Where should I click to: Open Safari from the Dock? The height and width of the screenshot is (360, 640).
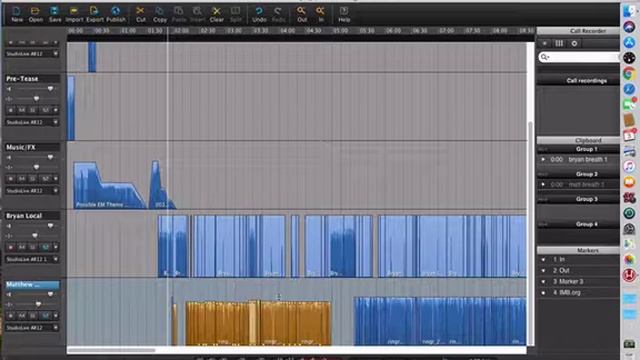coord(629,89)
